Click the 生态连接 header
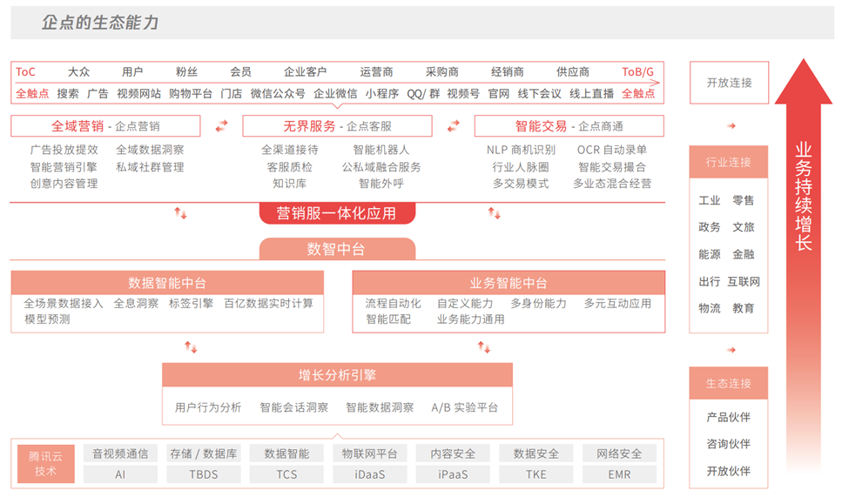Viewport: 842px width, 504px height. [729, 384]
